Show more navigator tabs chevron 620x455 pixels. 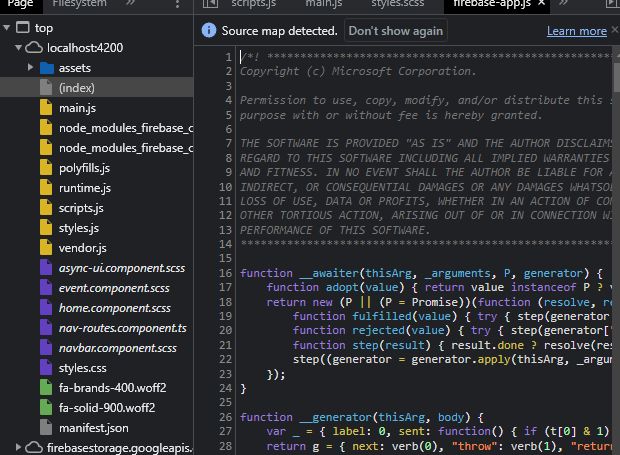point(130,3)
